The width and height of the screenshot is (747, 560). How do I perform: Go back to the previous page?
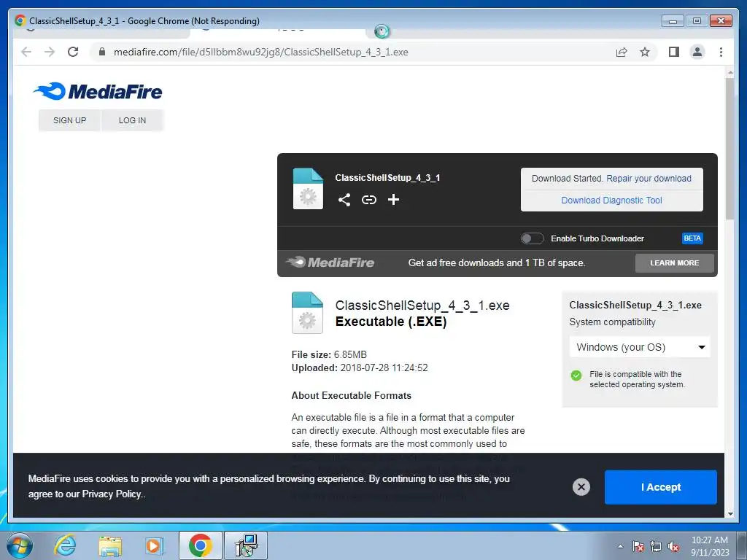point(26,52)
